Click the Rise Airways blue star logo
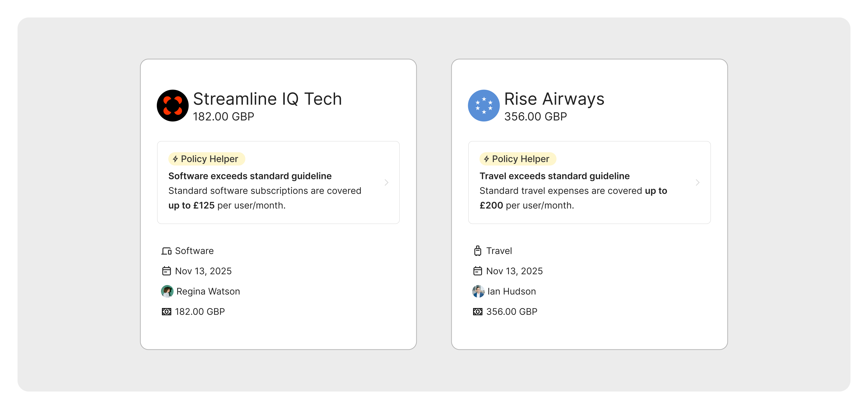The image size is (868, 409). 483,105
